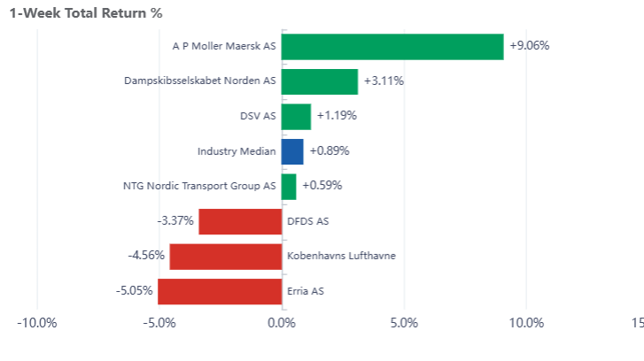
Task: Click the blue Industry Median bar
Action: pyautogui.click(x=292, y=151)
